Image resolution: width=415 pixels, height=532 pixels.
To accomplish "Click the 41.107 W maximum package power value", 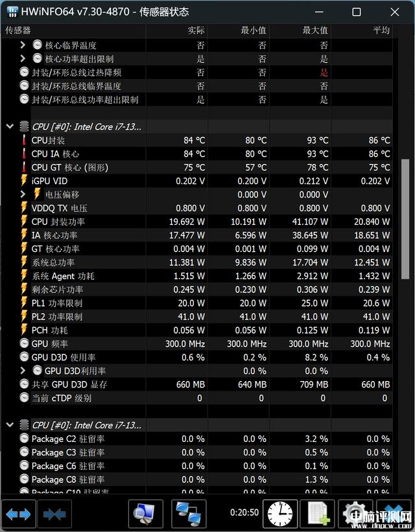I will [310, 222].
